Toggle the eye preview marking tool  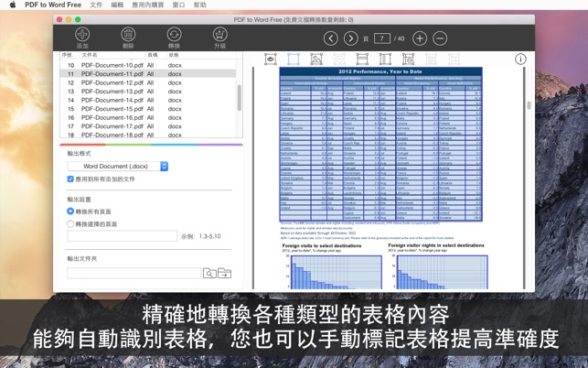(271, 59)
